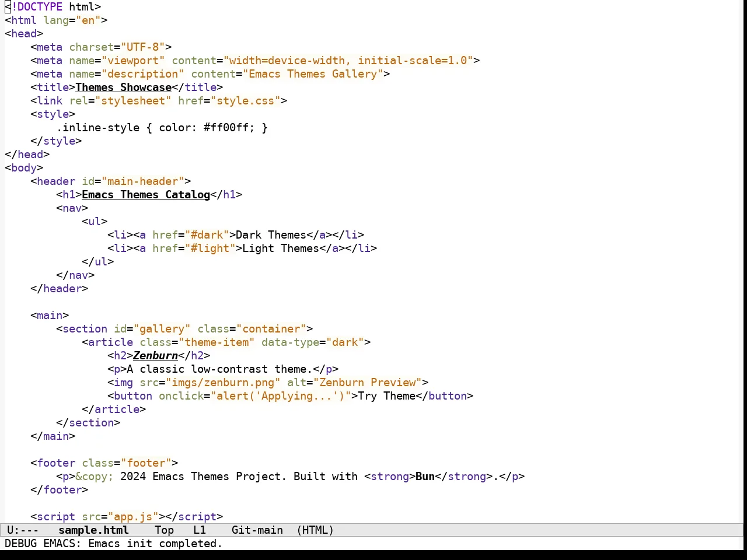
Task: Click the opening <body> tag
Action: (x=24, y=168)
